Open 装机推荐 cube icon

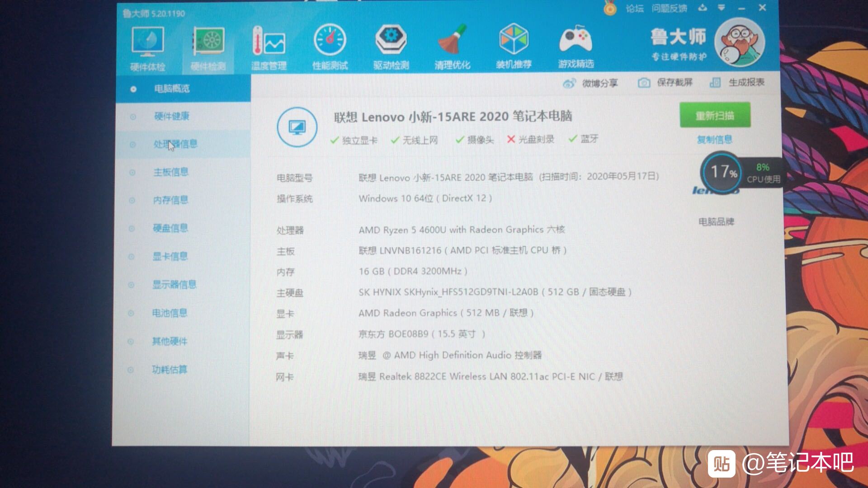tap(514, 46)
